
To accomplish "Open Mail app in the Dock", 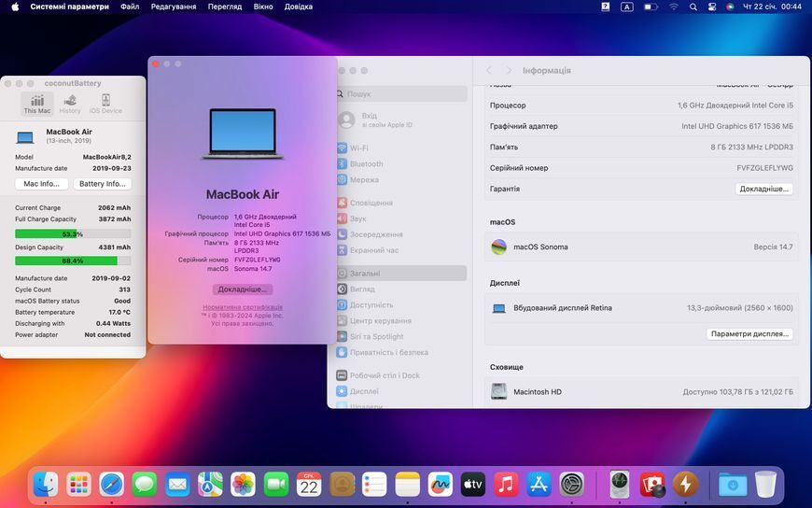I will click(x=177, y=485).
